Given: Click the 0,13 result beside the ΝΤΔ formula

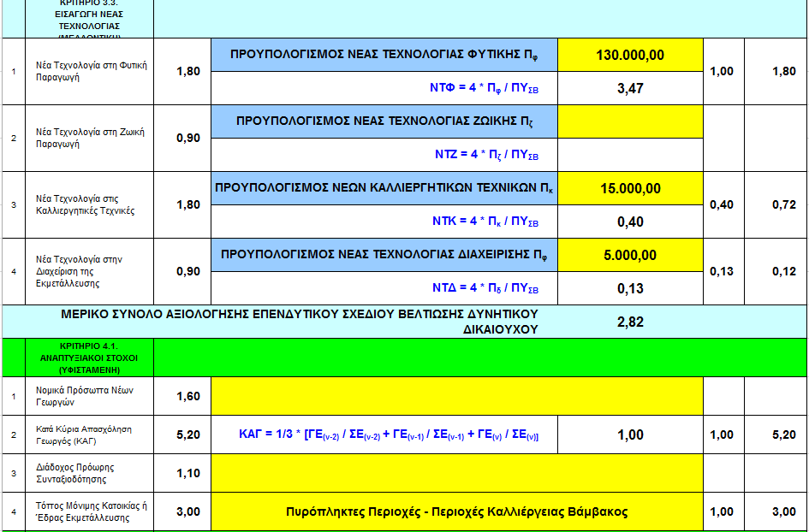Looking at the screenshot, I should (x=630, y=288).
